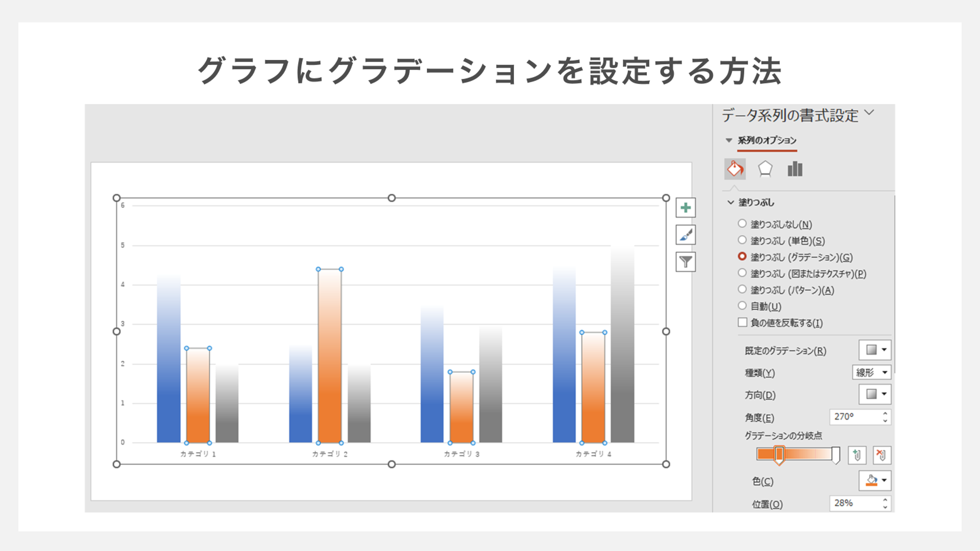Increase the 位置(O) position with up arrow
This screenshot has height=551, width=980.
click(885, 500)
